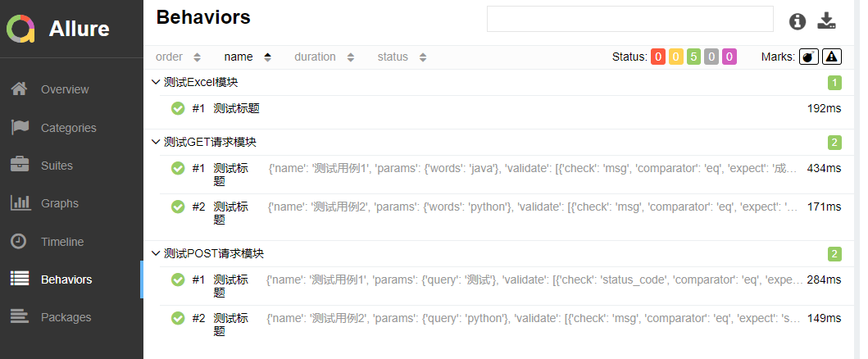
Task: Click the Status: label
Action: (629, 57)
